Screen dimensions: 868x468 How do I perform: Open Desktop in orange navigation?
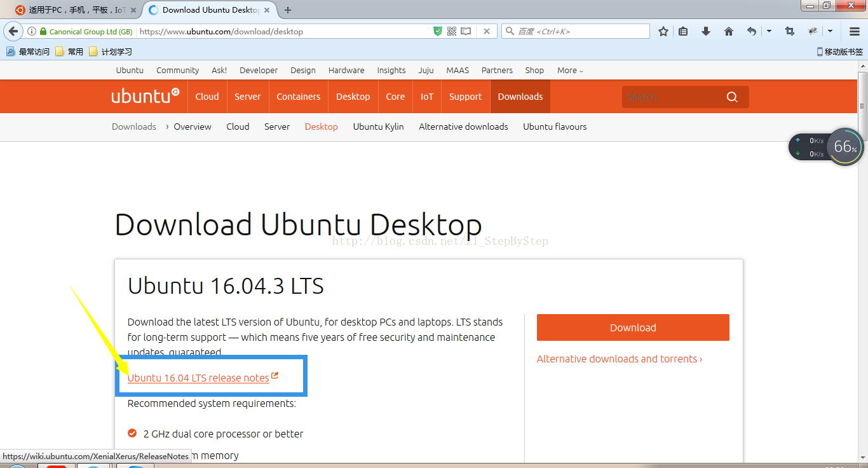(x=353, y=97)
